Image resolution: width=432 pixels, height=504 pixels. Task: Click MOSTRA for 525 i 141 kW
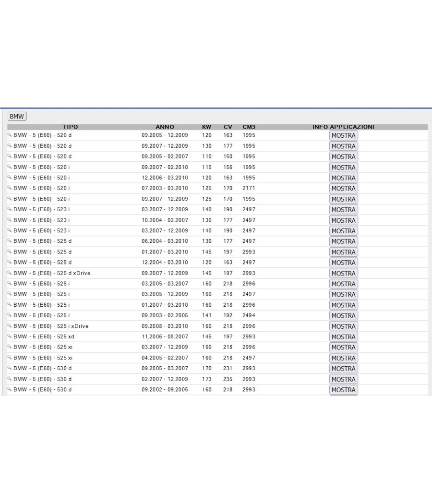[343, 316]
